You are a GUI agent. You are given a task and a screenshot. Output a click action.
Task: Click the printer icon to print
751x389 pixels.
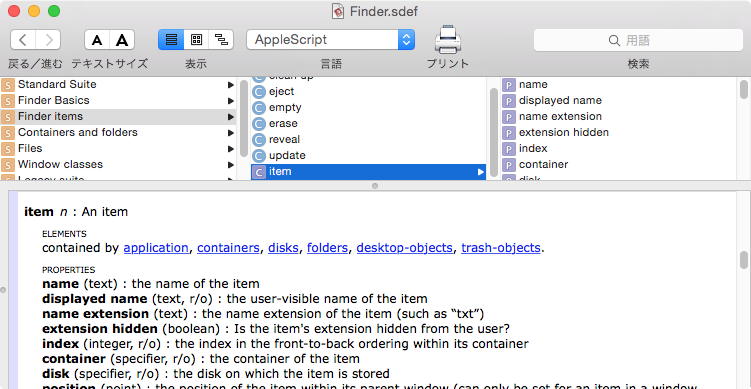tap(448, 39)
